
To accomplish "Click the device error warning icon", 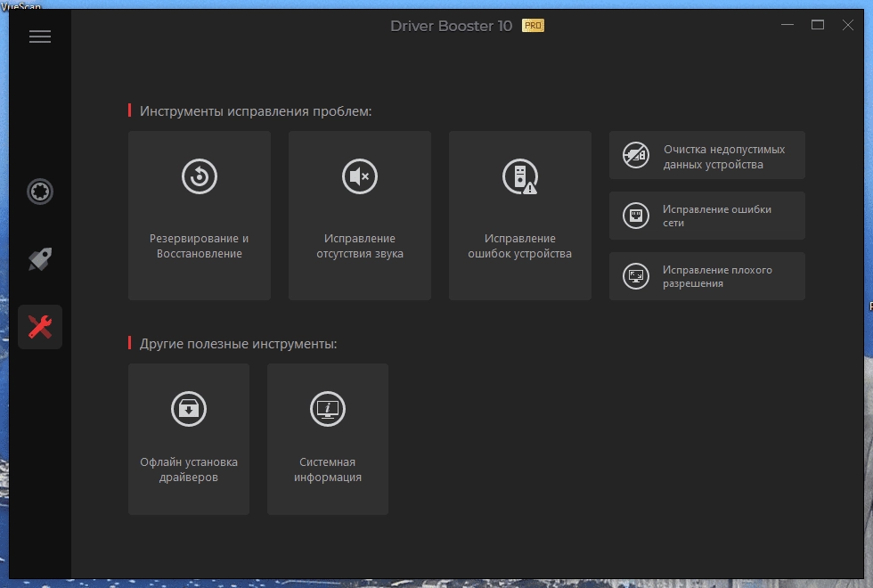I will [520, 176].
